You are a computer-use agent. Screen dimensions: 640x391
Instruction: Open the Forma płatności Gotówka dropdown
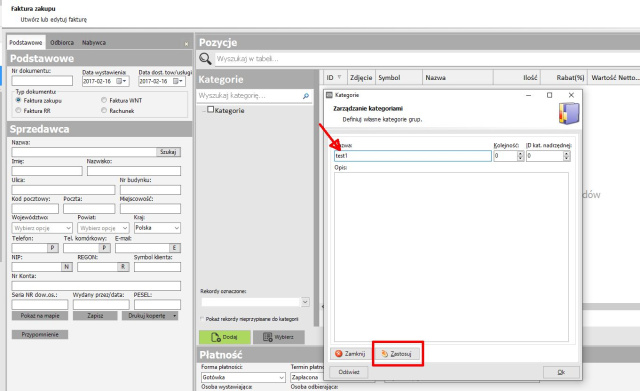243,378
